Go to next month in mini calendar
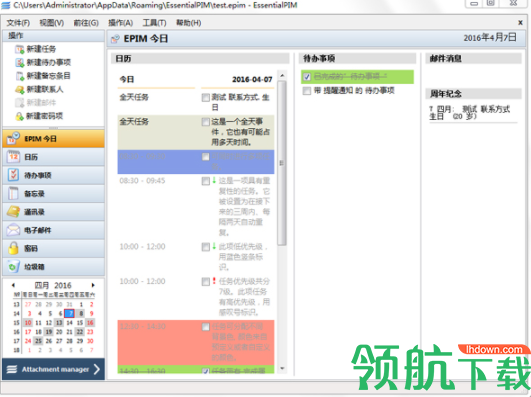The image size is (531, 397). click(x=93, y=285)
